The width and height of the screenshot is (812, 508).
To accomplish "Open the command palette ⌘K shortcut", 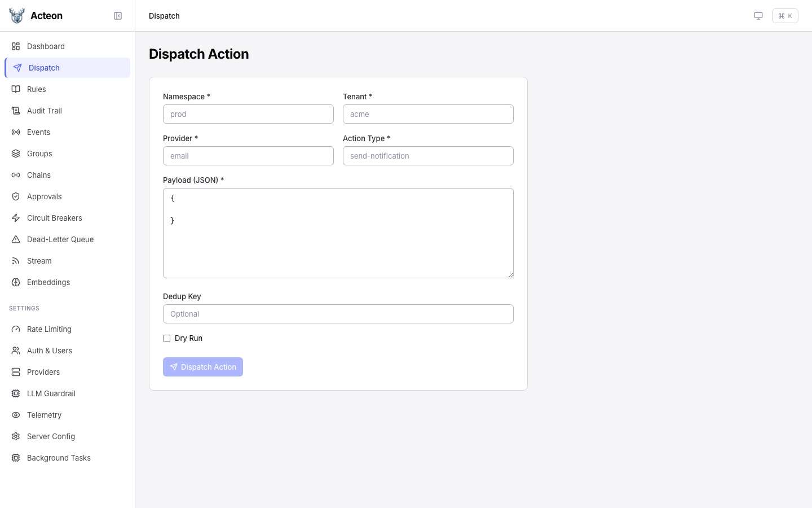I will click(785, 16).
